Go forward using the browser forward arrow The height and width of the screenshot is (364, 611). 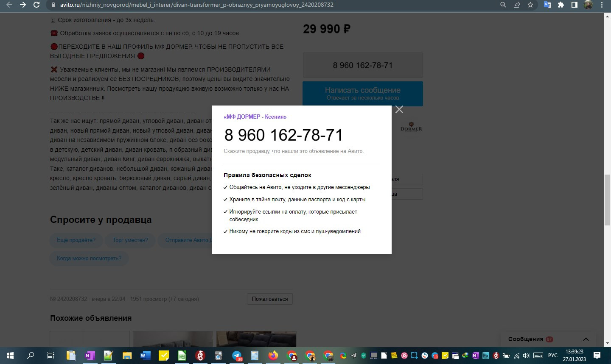[23, 5]
